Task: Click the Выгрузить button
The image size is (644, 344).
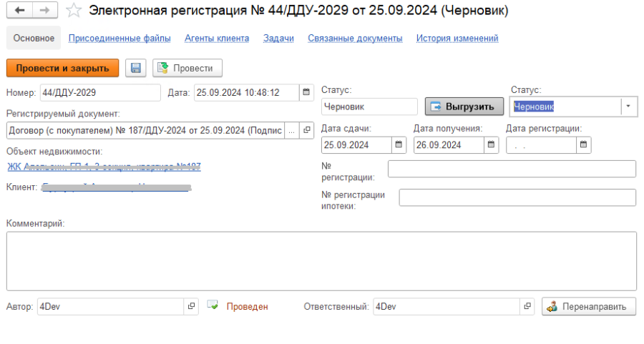Action: (x=463, y=107)
